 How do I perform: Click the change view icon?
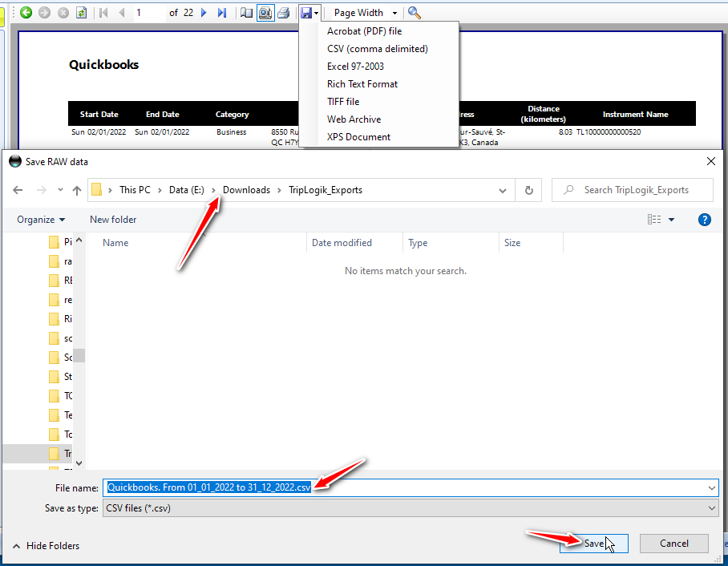(x=654, y=220)
